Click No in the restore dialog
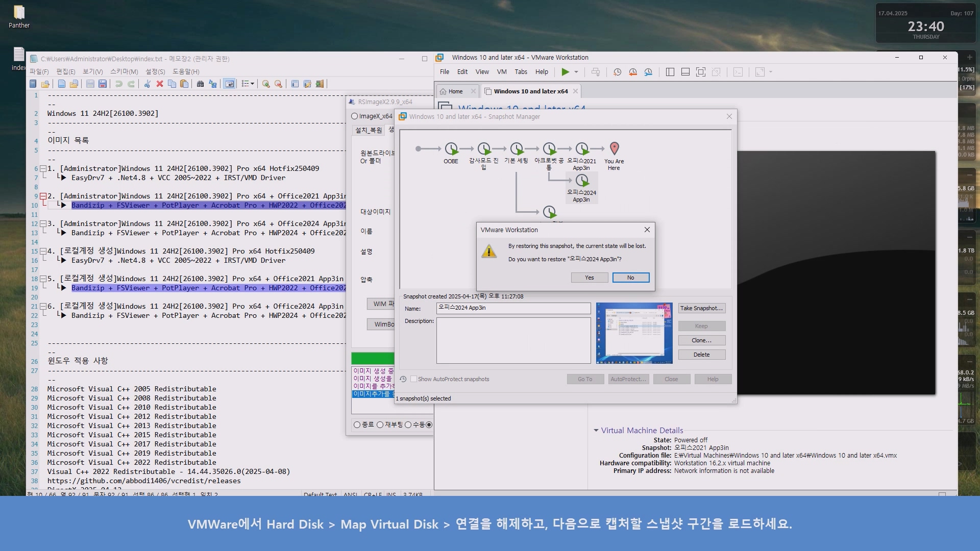This screenshot has height=551, width=980. [631, 278]
